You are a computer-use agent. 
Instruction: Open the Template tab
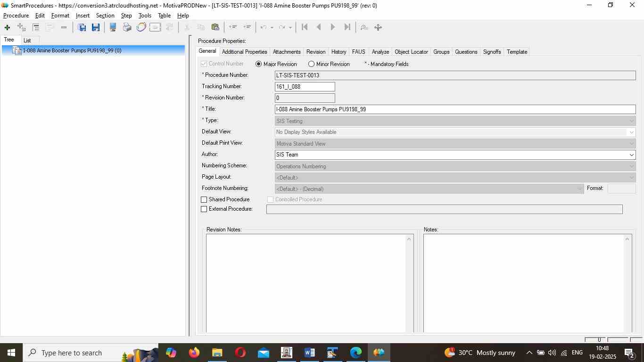[x=517, y=52]
